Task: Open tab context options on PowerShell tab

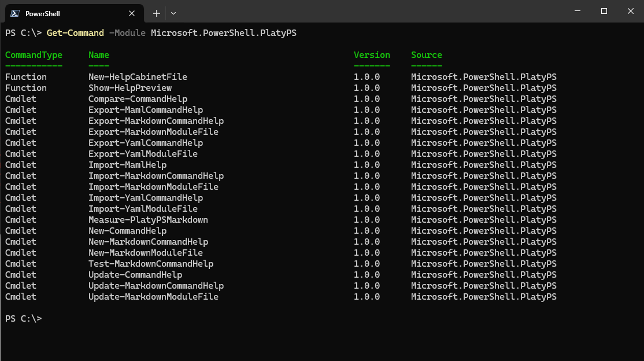Action: click(69, 13)
